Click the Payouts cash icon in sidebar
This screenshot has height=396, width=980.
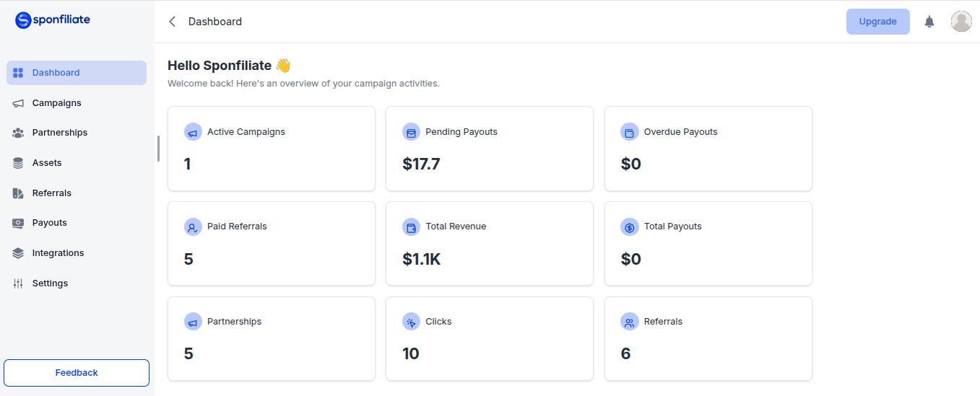point(18,223)
